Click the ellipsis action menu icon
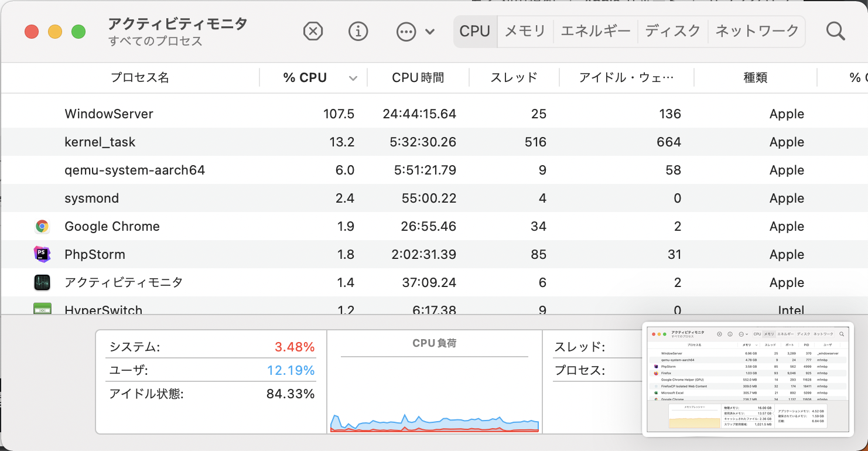 pos(406,31)
